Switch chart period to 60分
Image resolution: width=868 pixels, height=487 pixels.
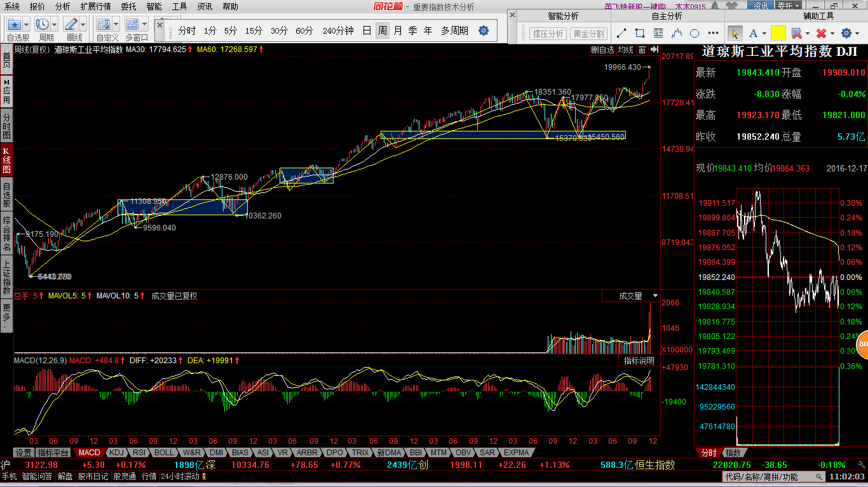click(x=304, y=30)
